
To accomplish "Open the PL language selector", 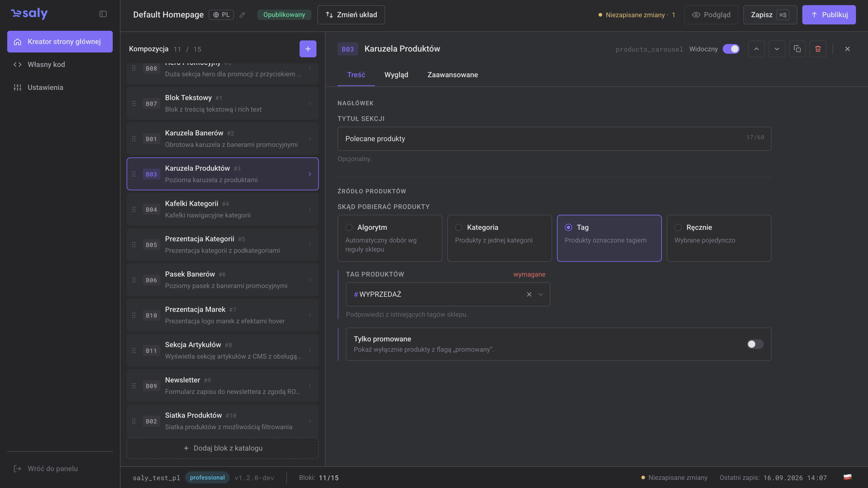I will coord(221,15).
